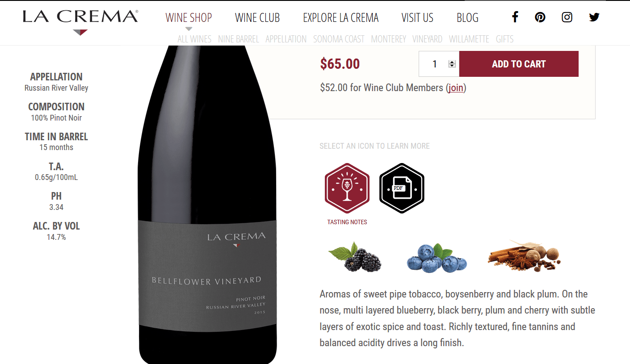Open the Instagram icon in header

(x=567, y=17)
